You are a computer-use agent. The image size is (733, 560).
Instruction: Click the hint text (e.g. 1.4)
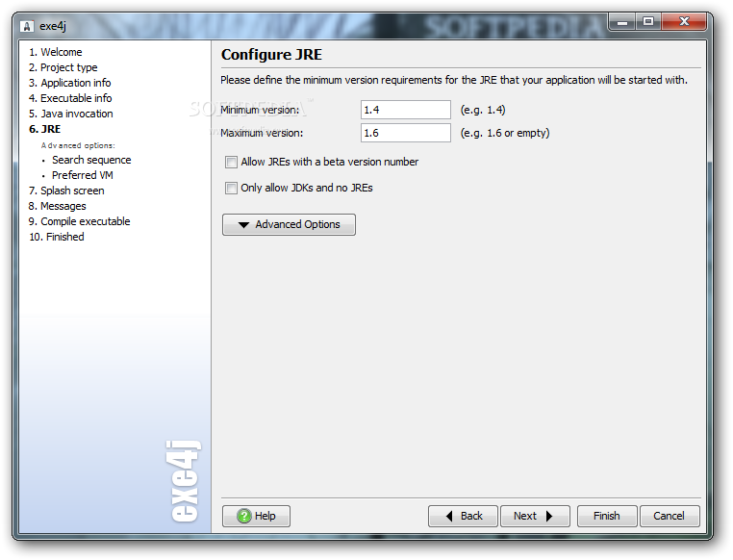pyautogui.click(x=483, y=110)
